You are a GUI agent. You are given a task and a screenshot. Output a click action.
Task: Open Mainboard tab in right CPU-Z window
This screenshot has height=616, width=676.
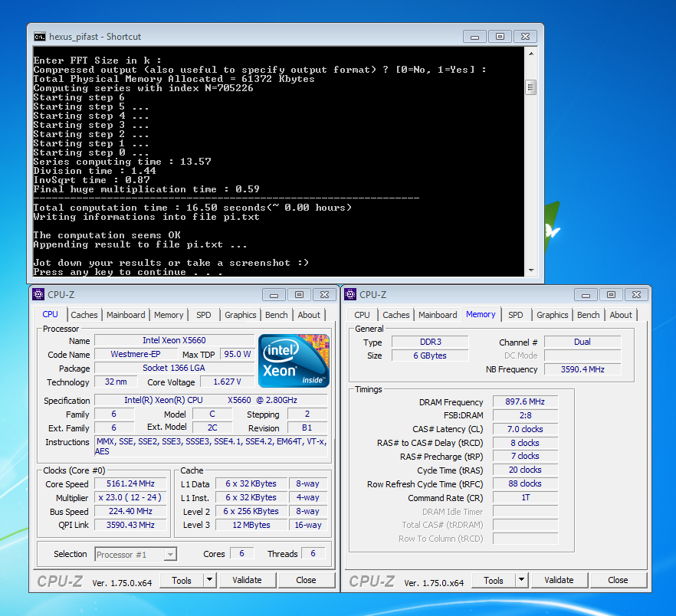click(438, 315)
